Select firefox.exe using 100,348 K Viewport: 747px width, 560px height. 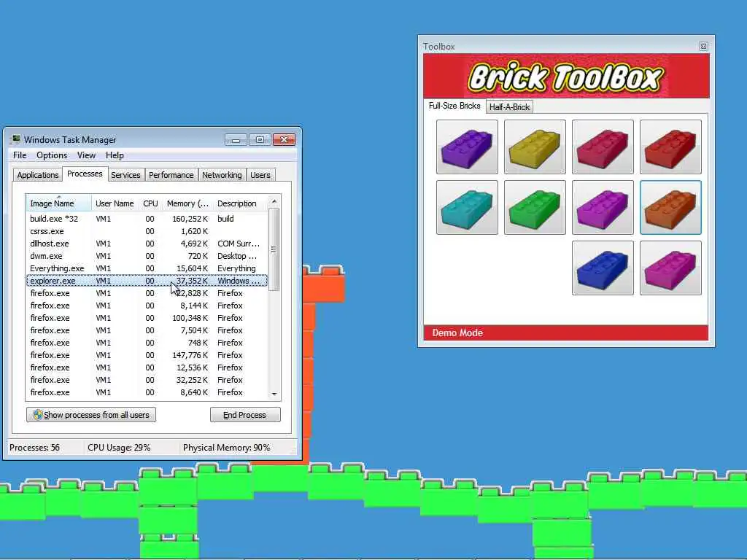[x=147, y=318]
